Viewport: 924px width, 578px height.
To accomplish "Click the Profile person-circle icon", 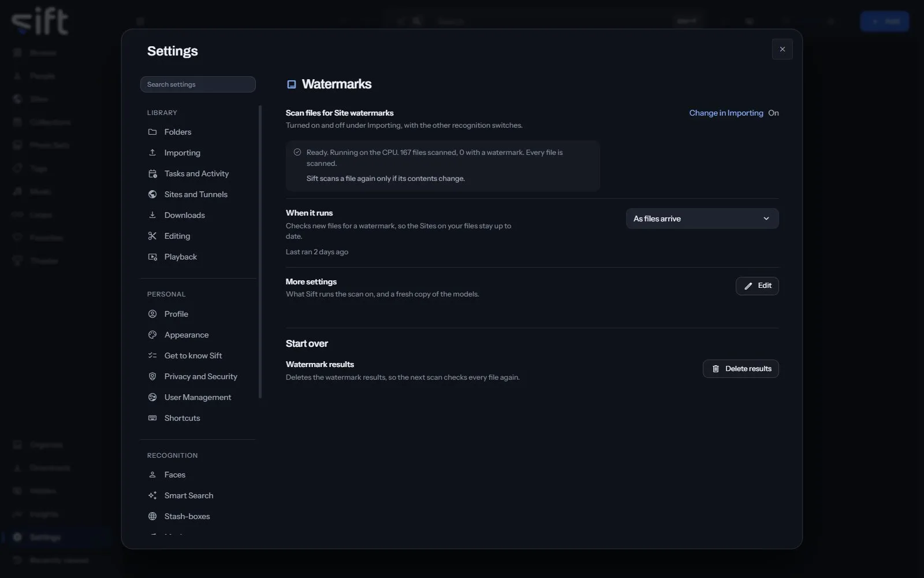I will pos(152,314).
